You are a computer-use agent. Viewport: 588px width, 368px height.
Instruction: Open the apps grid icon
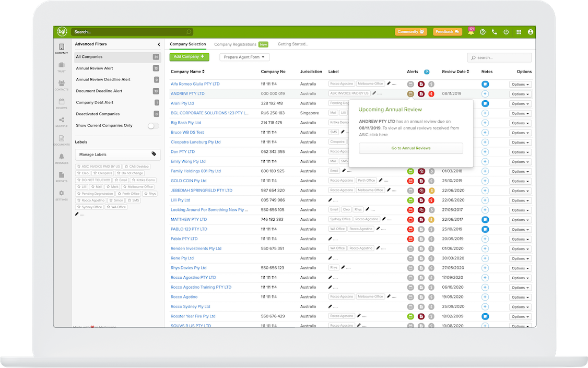tap(519, 32)
